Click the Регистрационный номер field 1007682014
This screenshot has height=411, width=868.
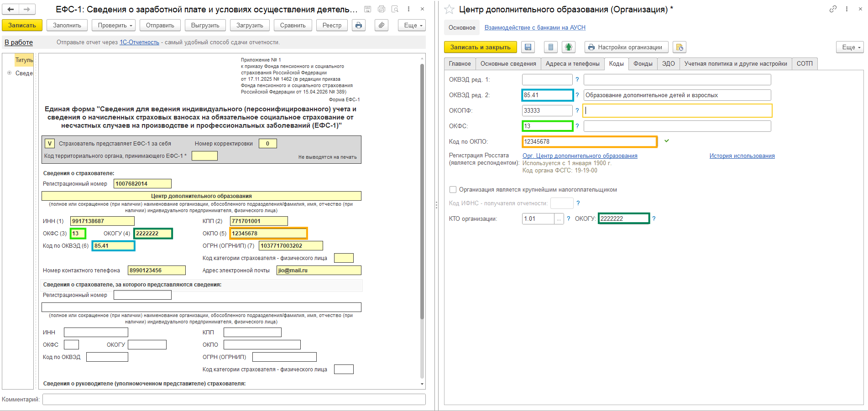142,184
